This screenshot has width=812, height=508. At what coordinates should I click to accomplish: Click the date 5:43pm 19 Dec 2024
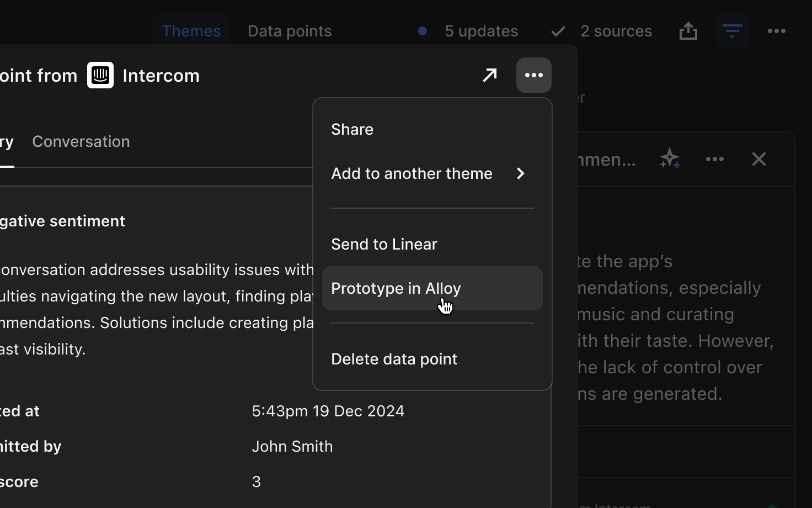click(328, 411)
